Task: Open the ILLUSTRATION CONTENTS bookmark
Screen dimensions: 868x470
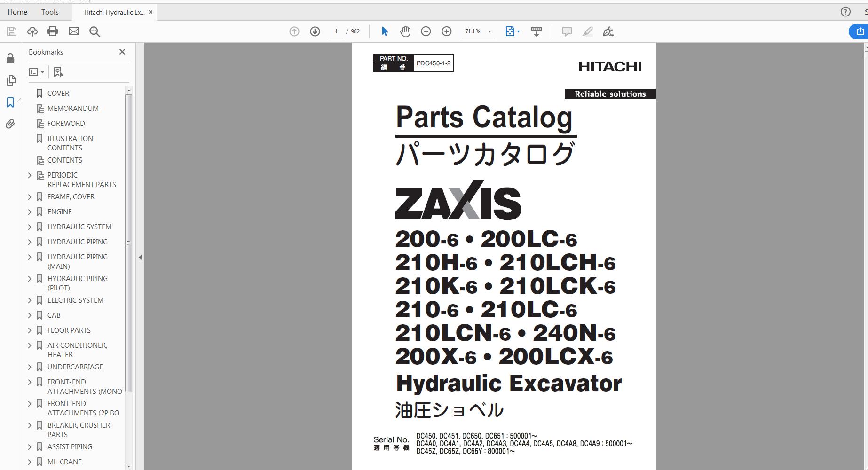Action: pos(70,143)
